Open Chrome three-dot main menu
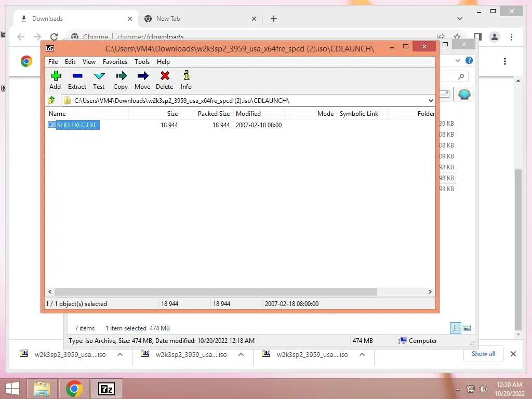This screenshot has width=532, height=399. (x=511, y=37)
